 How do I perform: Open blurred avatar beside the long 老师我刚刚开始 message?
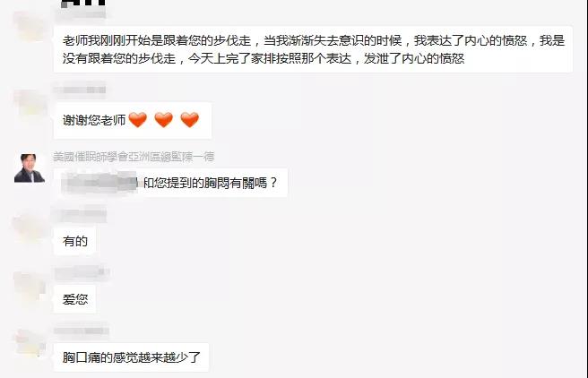(x=30, y=26)
